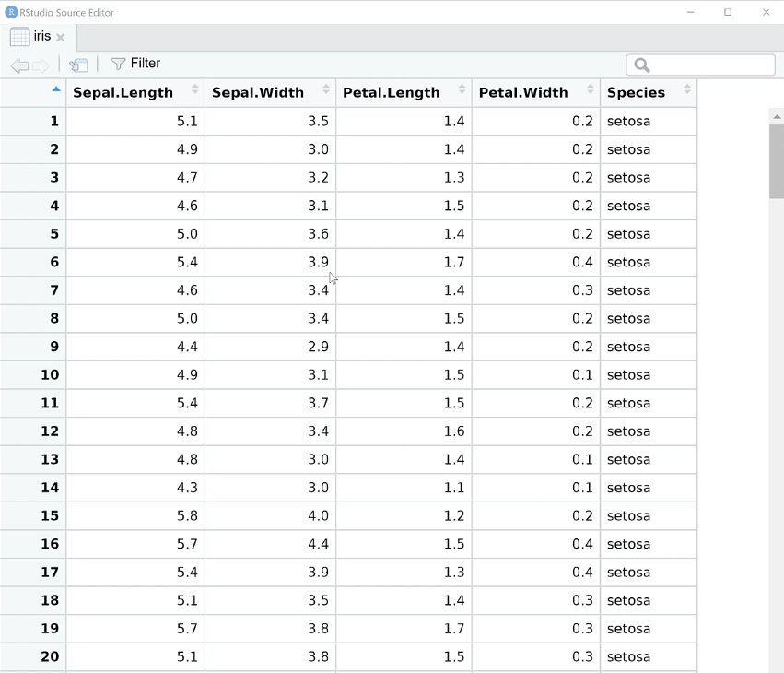Open the Filter option
The image size is (784, 673).
click(135, 63)
